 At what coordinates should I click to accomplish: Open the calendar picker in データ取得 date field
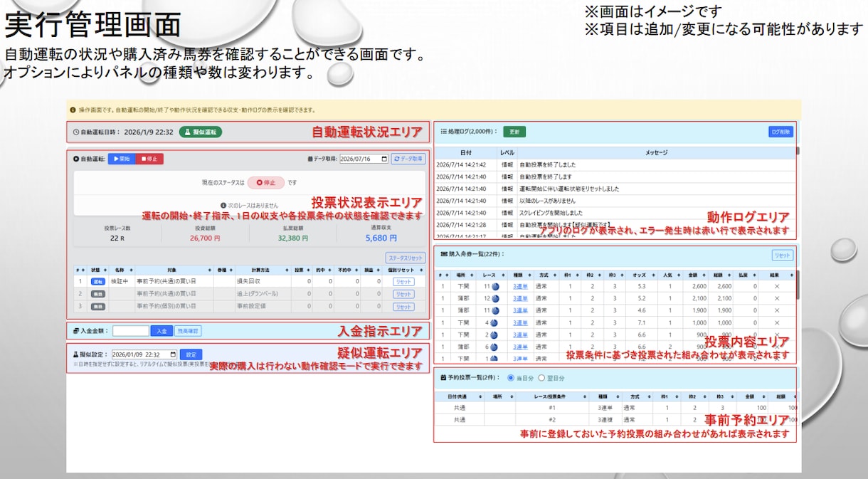pos(384,159)
